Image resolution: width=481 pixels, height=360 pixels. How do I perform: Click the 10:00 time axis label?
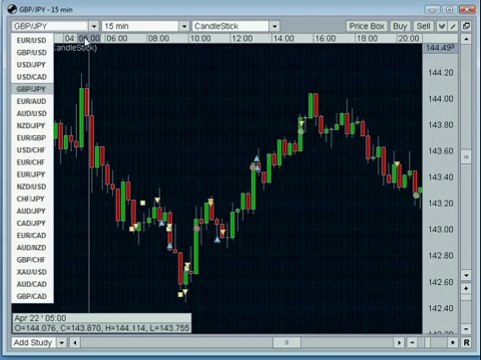click(200, 39)
